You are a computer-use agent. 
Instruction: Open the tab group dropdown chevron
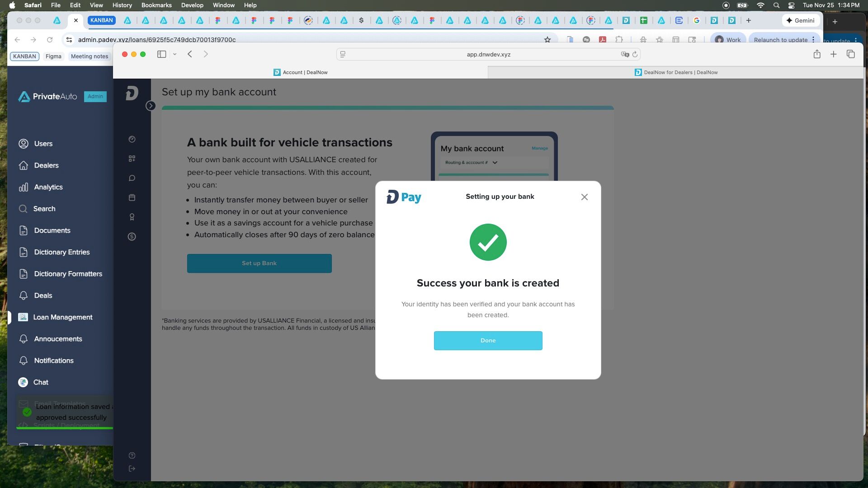pyautogui.click(x=175, y=54)
